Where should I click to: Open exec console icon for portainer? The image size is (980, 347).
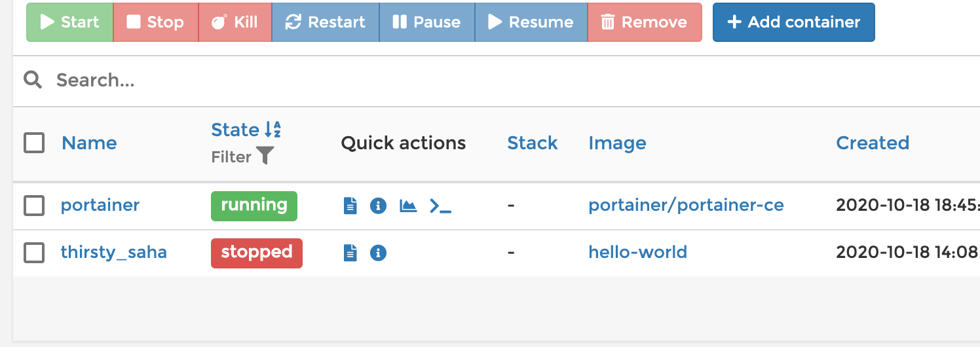tap(440, 206)
